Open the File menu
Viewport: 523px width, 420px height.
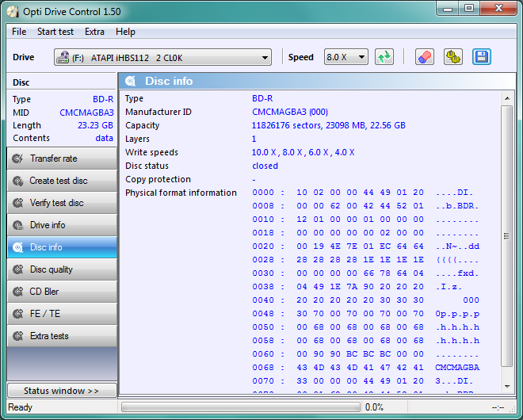(x=19, y=32)
